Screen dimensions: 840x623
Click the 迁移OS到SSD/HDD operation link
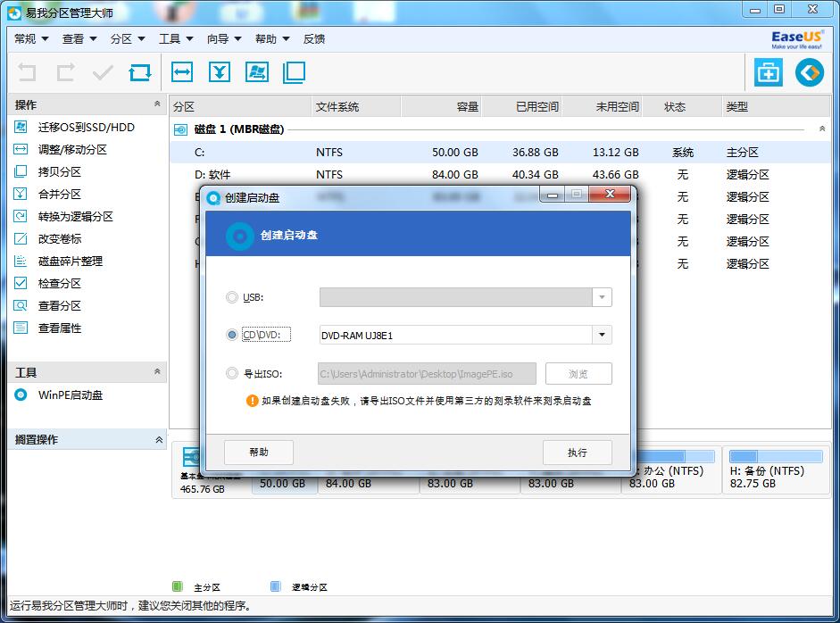pos(87,127)
